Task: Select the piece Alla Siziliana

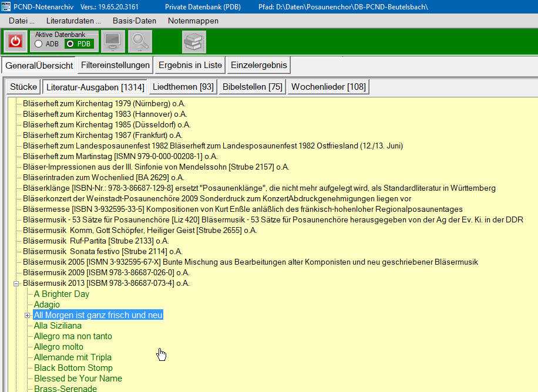Action: [x=58, y=326]
